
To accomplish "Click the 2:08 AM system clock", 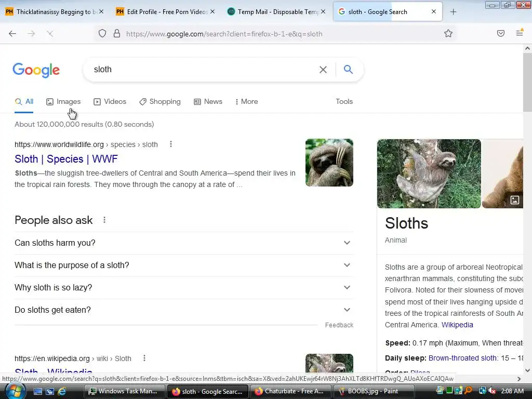I will coord(512,391).
